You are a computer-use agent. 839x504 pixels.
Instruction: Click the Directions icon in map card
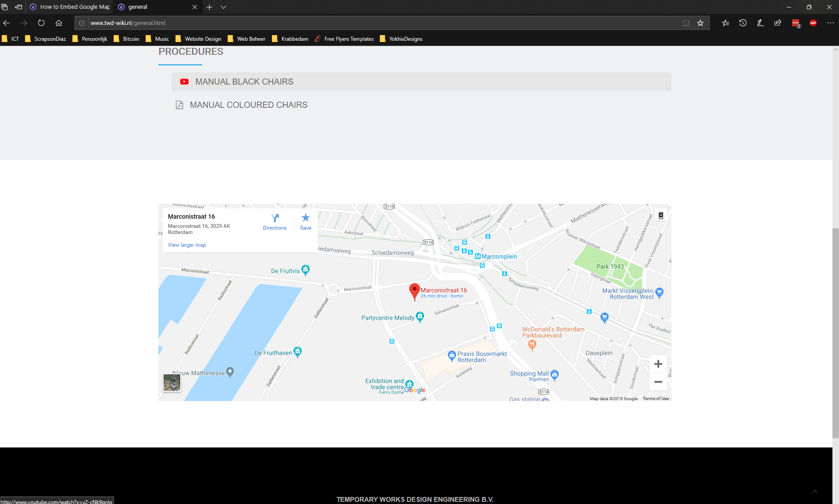click(x=275, y=218)
